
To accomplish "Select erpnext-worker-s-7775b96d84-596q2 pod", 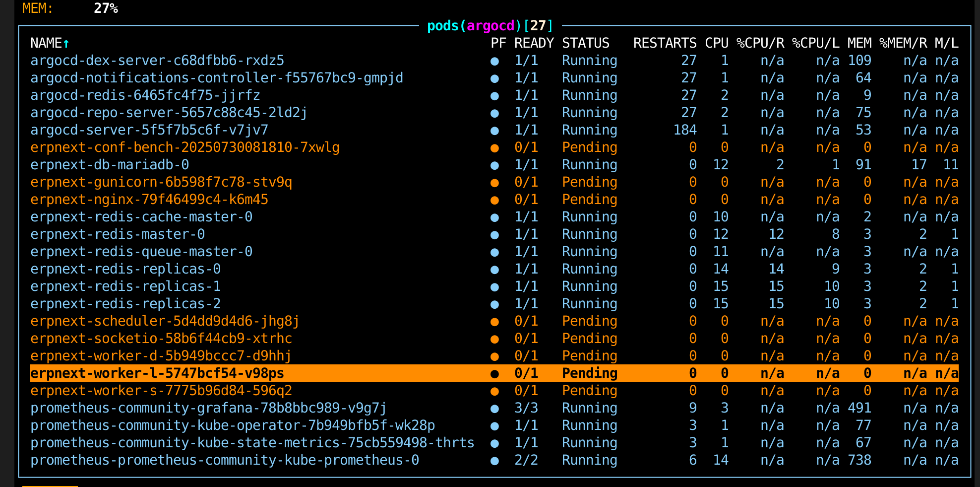I will [x=494, y=391].
